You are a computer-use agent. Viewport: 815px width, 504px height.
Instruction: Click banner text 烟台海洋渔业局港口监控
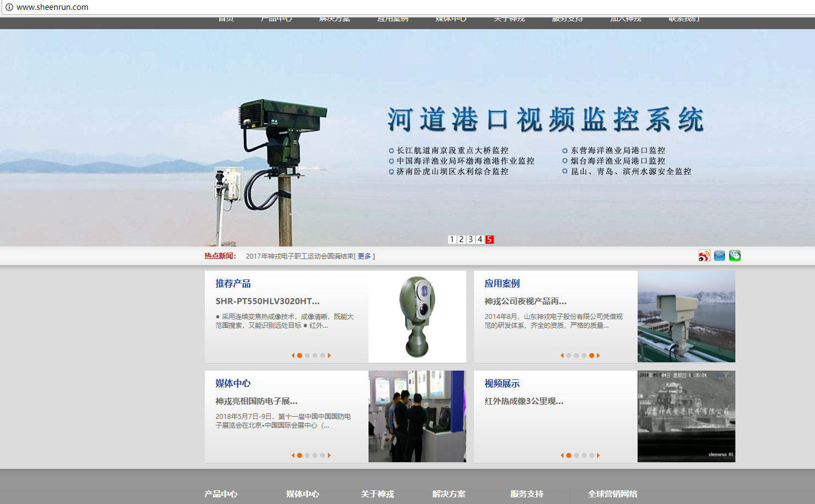[618, 161]
